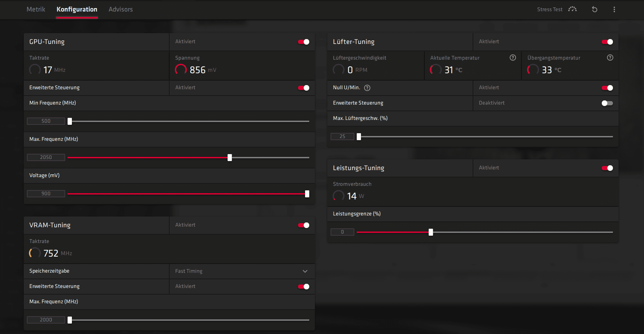
Task: Click the Übergangstemperatur gauge icon
Action: click(x=533, y=70)
